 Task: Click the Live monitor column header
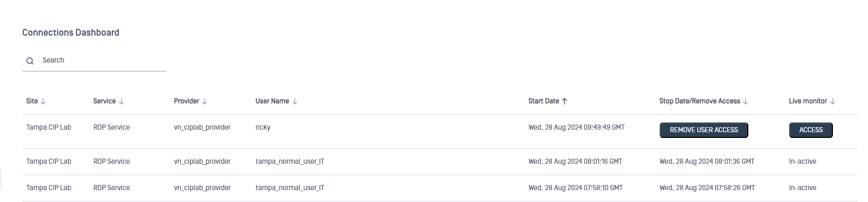(x=808, y=101)
